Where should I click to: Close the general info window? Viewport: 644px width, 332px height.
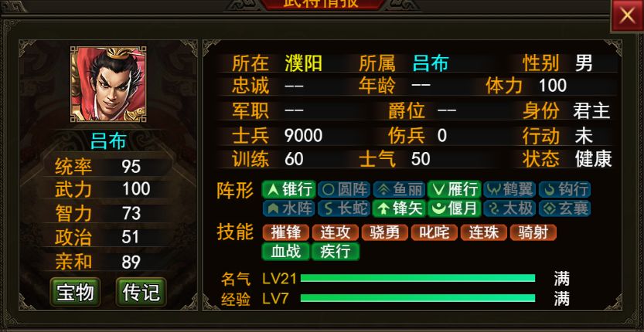627,15
